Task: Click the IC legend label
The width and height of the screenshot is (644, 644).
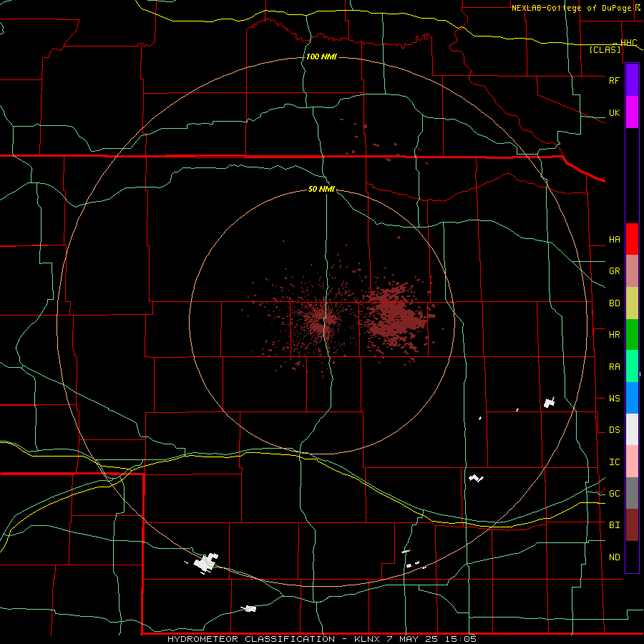Action: pos(614,462)
